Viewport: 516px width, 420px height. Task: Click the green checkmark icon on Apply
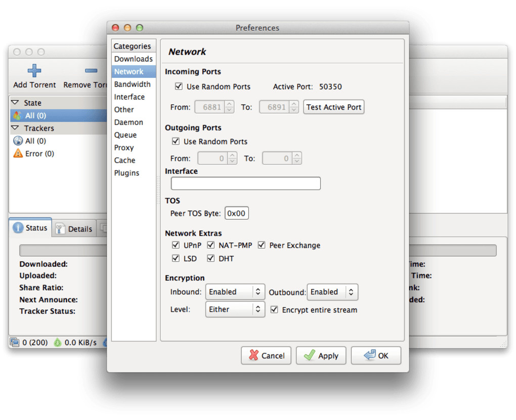[x=309, y=355]
